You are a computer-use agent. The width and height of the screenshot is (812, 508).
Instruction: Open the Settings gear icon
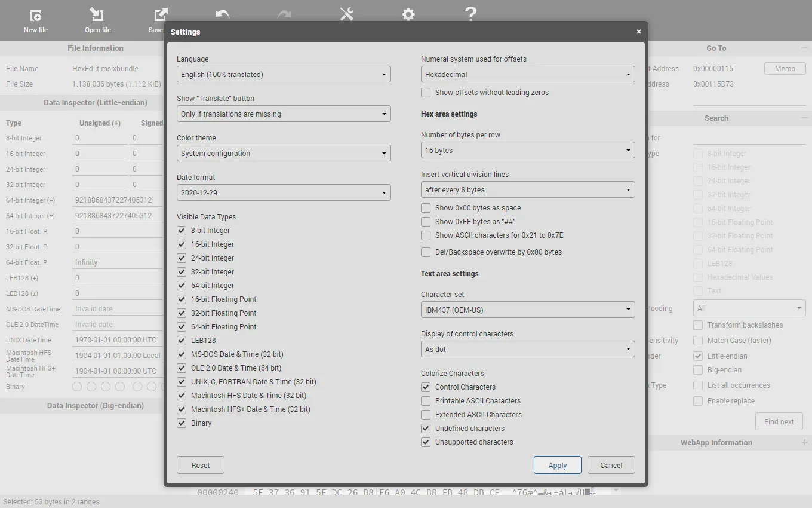tap(408, 14)
